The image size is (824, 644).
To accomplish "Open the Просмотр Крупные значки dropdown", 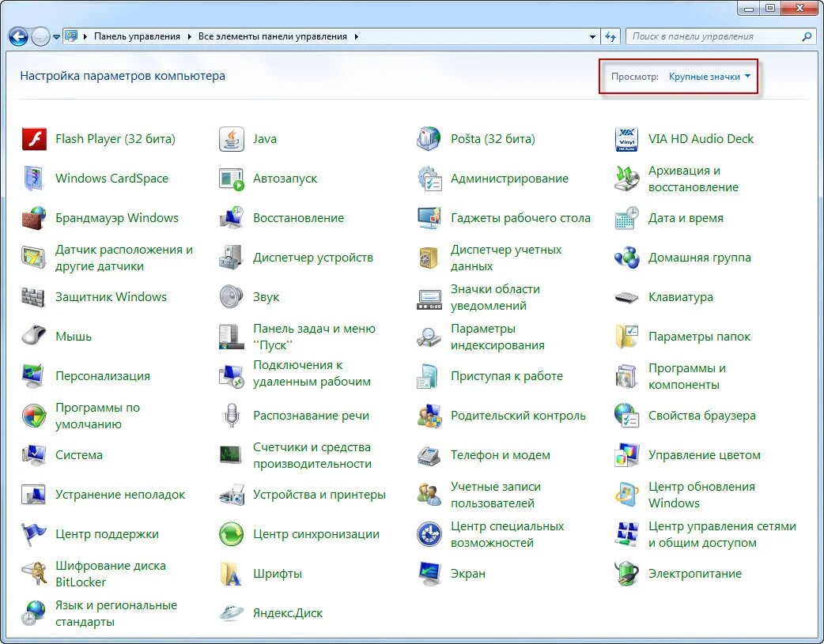I will [709, 77].
